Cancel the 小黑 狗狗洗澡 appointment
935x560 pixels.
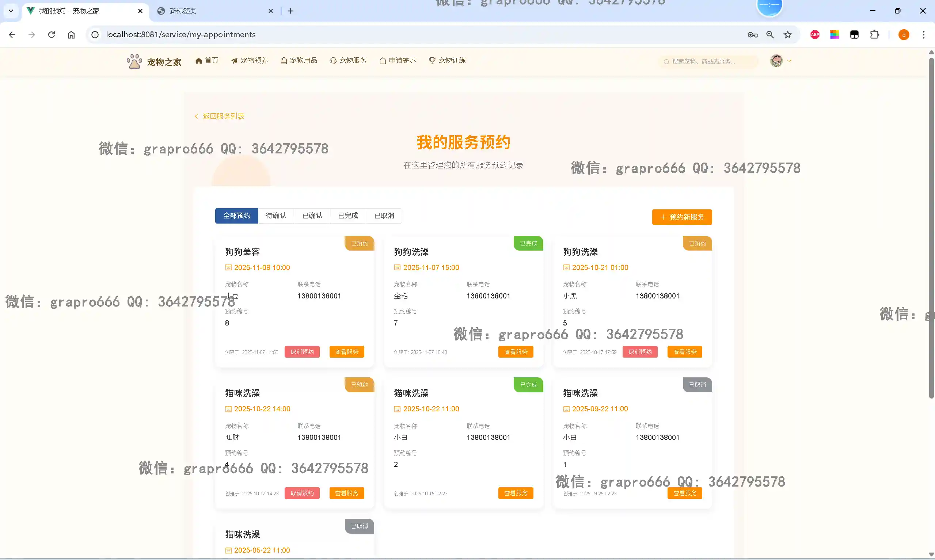click(640, 352)
